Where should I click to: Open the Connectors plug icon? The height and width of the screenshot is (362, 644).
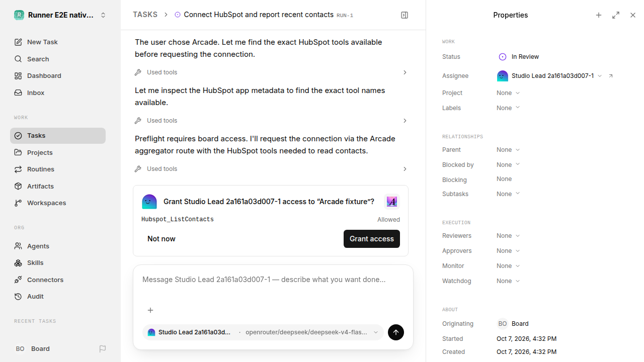[x=18, y=280]
